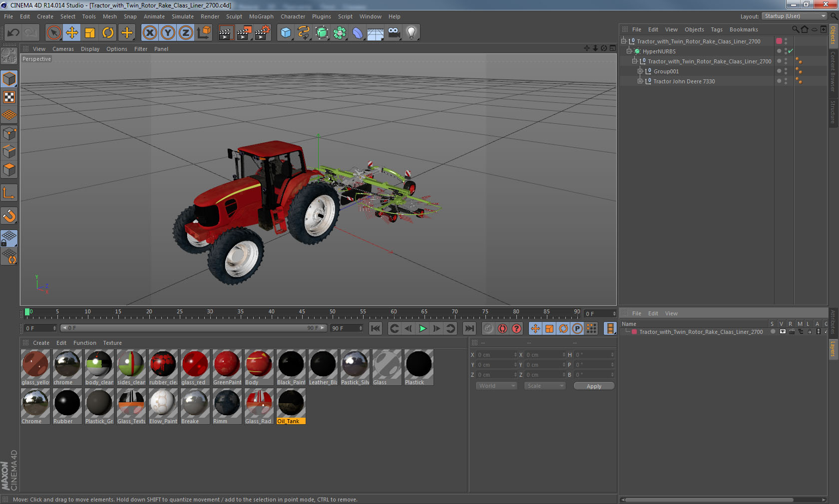Click the Record Active Objects button
Screen dimensions: 839x504
pos(488,328)
